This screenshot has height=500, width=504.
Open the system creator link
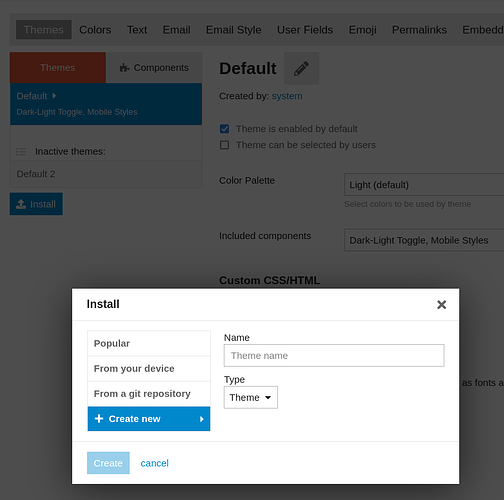point(287,96)
